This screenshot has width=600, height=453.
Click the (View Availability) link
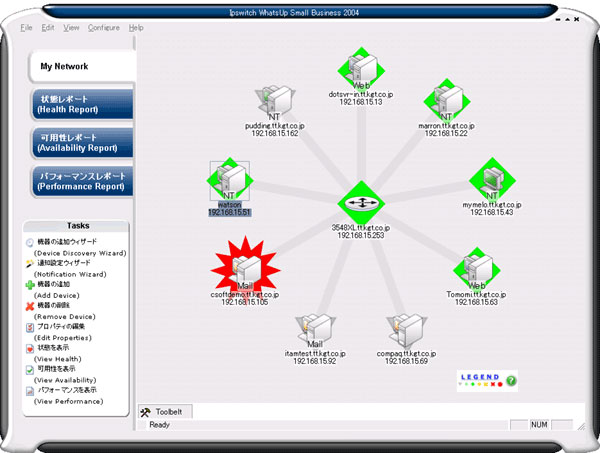pyautogui.click(x=65, y=380)
